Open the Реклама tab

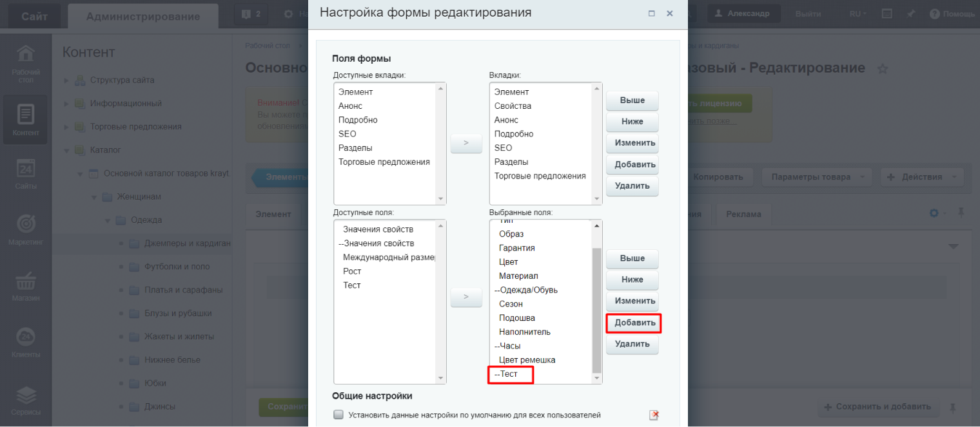click(x=743, y=214)
